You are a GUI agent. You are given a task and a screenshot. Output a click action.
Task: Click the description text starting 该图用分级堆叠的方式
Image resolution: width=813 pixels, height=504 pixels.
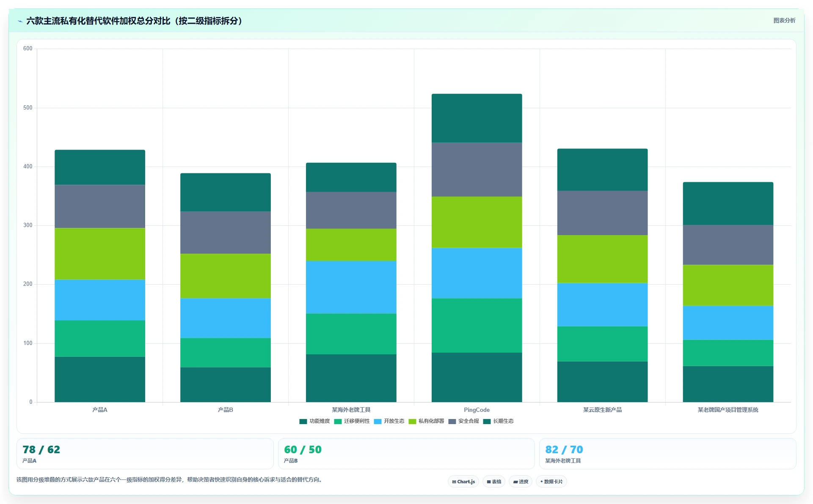[170, 479]
